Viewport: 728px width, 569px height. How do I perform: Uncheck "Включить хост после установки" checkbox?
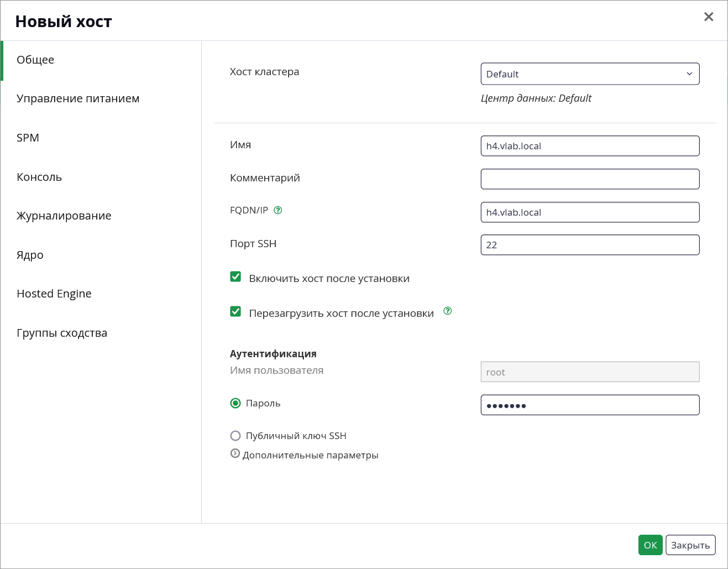tap(235, 276)
